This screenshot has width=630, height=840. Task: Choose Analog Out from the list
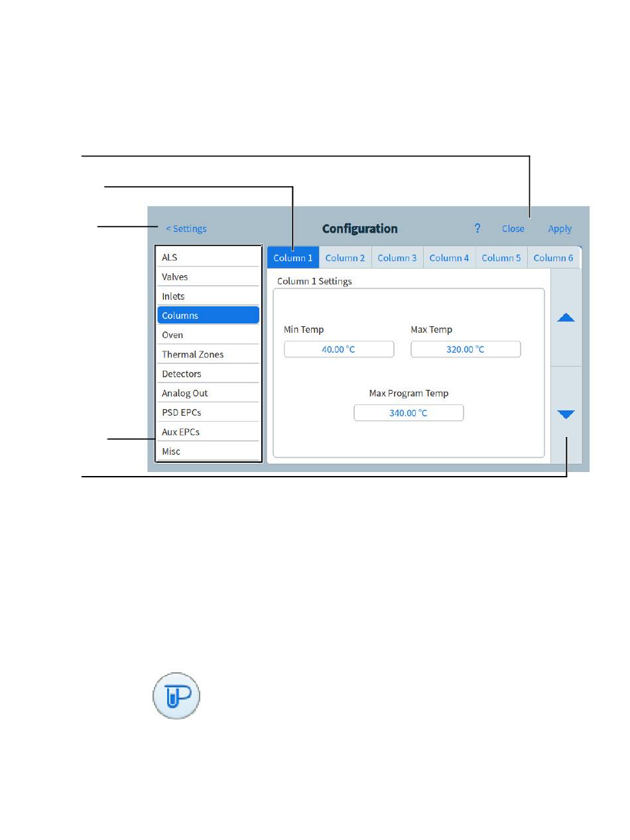pos(208,393)
